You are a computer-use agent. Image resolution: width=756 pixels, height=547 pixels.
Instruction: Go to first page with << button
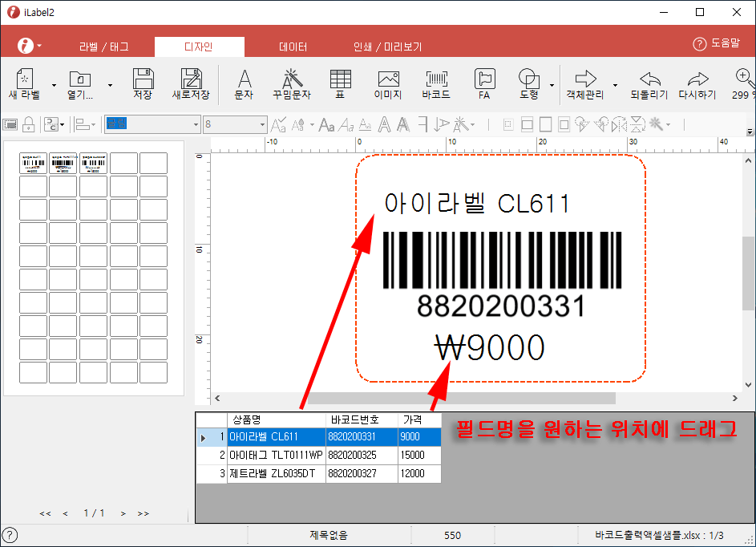tap(46, 513)
